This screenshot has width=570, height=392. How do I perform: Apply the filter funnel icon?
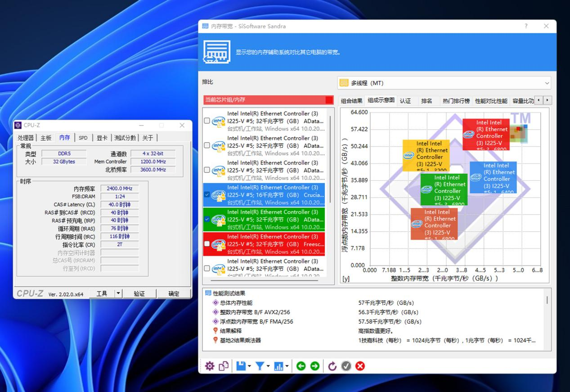coord(261,366)
